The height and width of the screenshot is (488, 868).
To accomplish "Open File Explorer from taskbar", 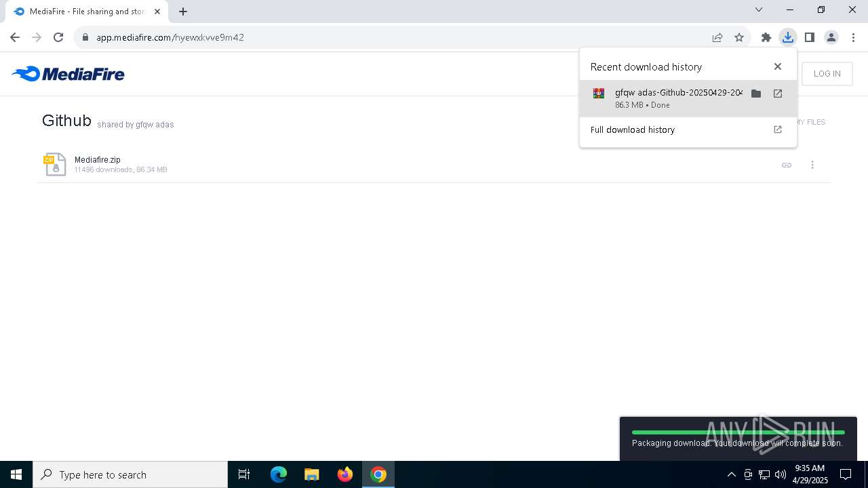I will pyautogui.click(x=312, y=474).
